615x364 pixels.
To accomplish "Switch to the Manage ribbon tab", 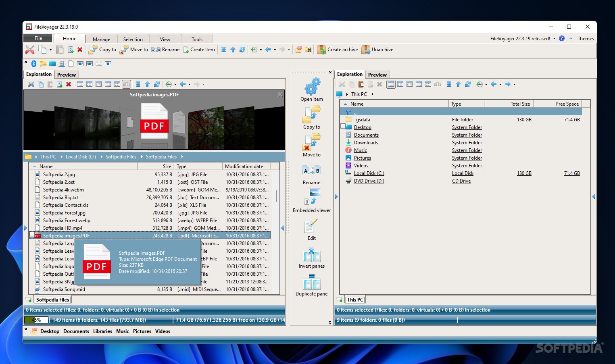I will 101,39.
